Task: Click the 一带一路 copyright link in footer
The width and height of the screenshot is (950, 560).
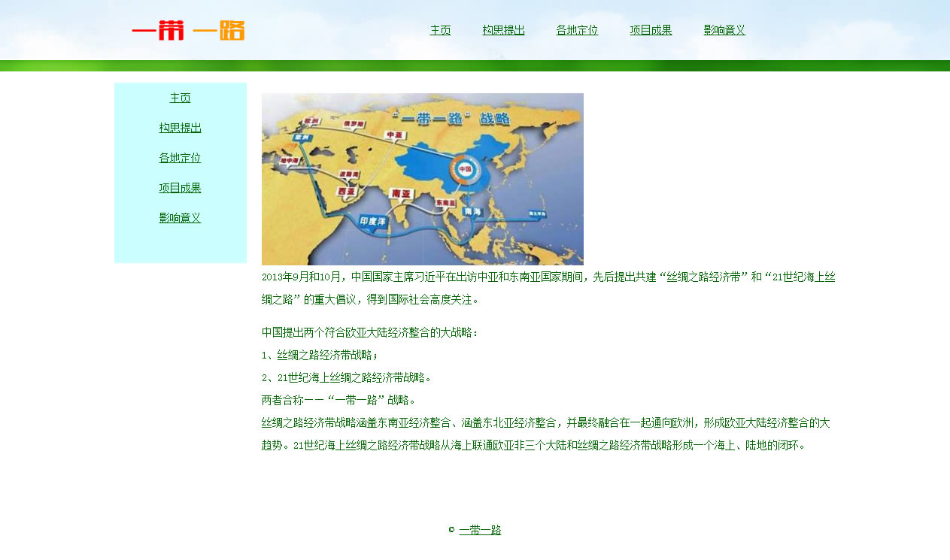Action: [x=480, y=531]
